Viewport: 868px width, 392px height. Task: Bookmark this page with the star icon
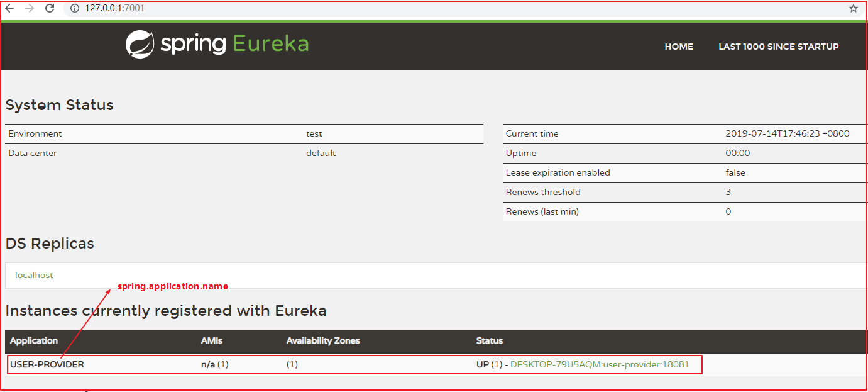tap(853, 8)
